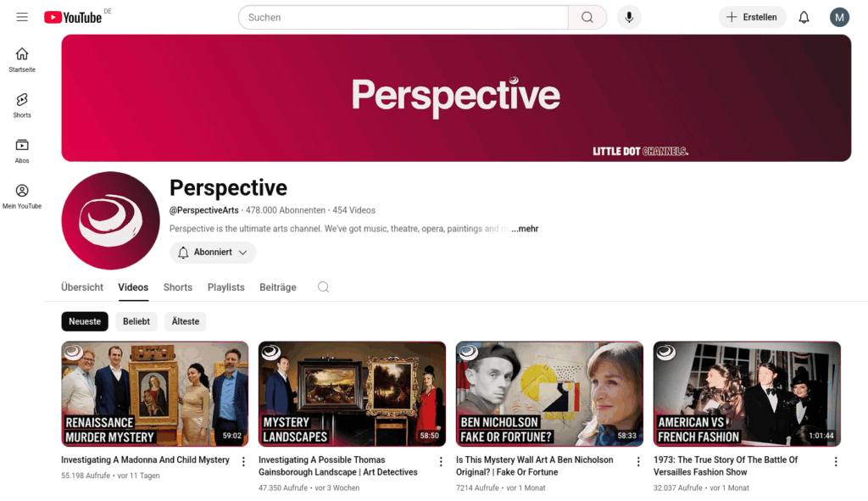Open account menu via M avatar
This screenshot has width=868, height=501.
839,18
